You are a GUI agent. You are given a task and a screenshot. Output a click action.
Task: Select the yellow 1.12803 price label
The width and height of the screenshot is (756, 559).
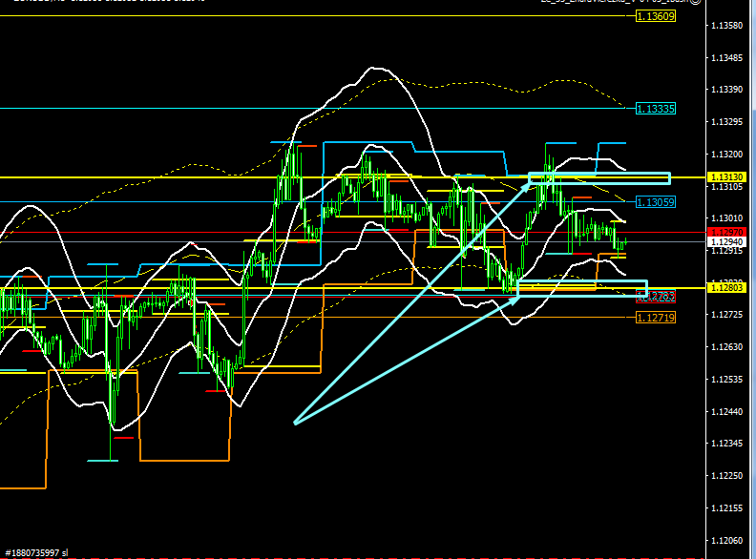(x=726, y=288)
